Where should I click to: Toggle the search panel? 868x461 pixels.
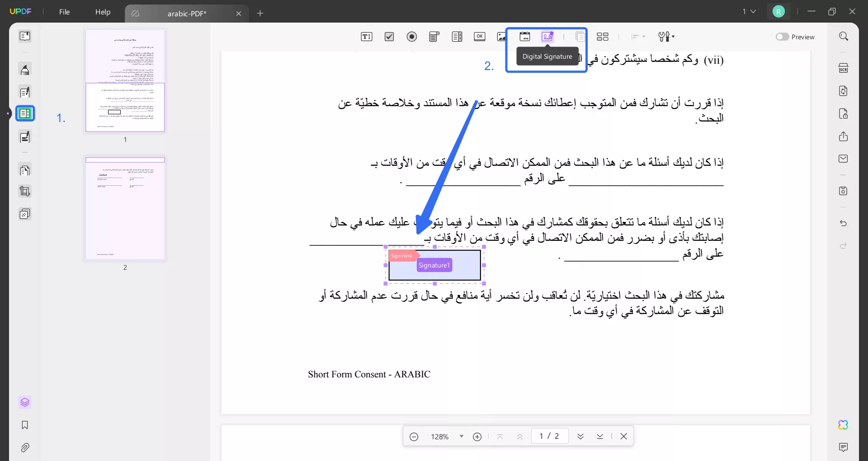(x=844, y=36)
